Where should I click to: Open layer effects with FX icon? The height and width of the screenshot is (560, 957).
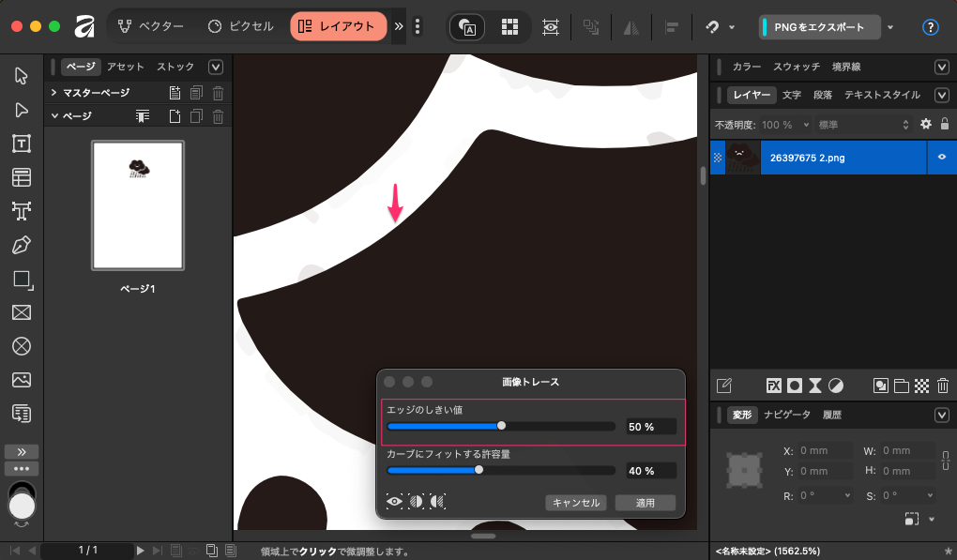[x=774, y=386]
